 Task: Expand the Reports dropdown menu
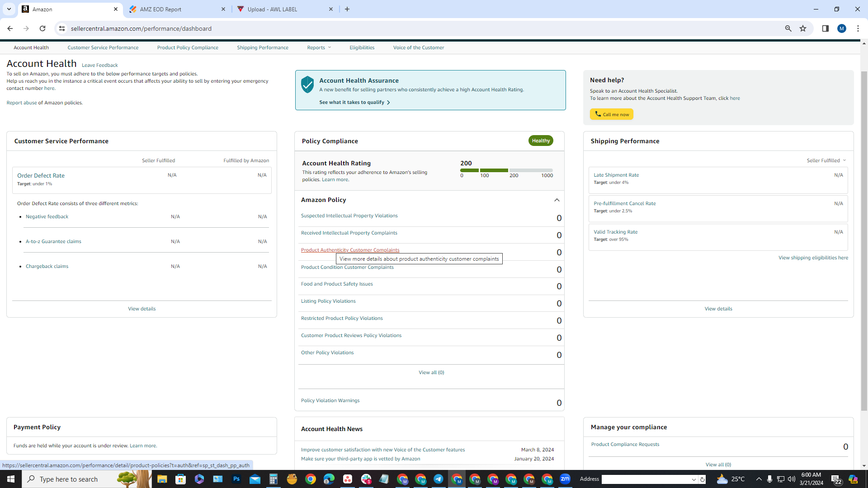click(x=319, y=47)
